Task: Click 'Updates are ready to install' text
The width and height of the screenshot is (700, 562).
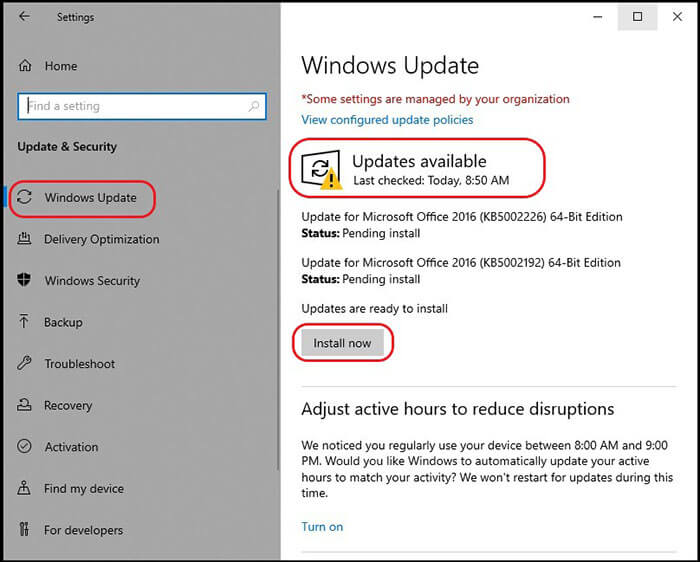Action: (x=375, y=308)
